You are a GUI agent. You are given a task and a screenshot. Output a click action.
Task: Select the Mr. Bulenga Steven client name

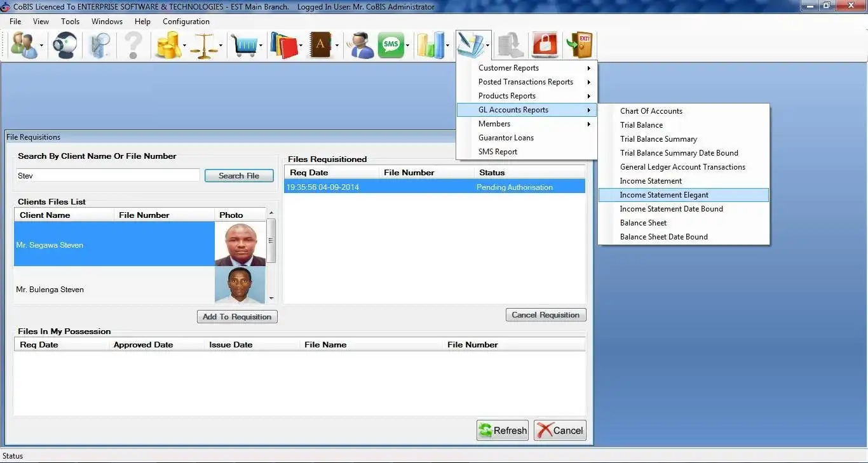click(x=50, y=290)
